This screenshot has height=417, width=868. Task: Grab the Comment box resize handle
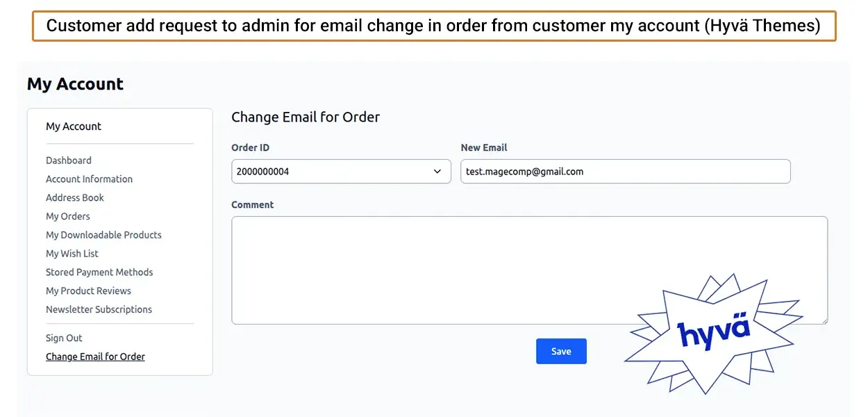tap(824, 320)
